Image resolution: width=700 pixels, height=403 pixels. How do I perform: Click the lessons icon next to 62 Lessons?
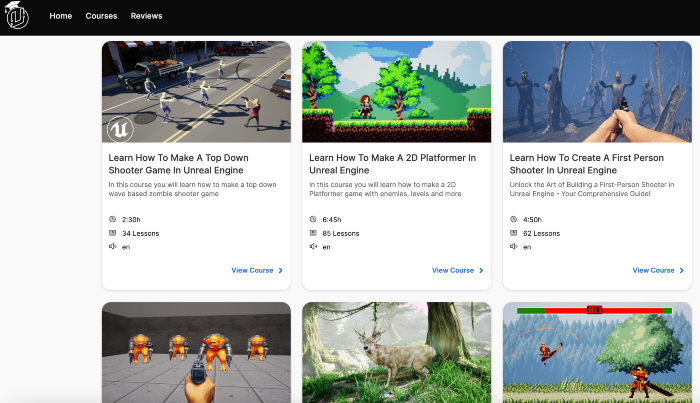[513, 233]
